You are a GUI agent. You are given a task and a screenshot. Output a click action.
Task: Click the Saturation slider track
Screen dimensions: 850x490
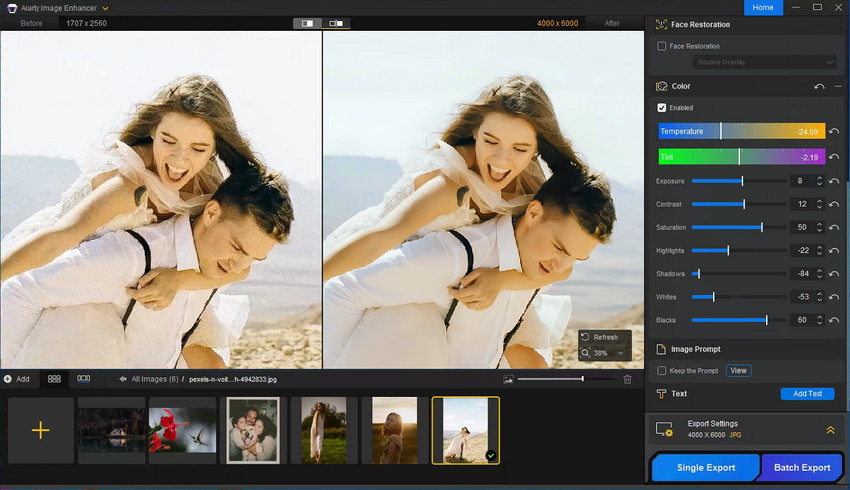(739, 228)
